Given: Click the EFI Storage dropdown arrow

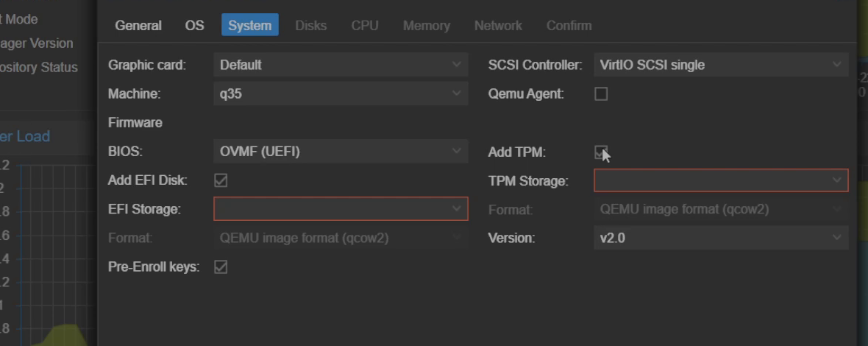Looking at the screenshot, I should point(456,209).
